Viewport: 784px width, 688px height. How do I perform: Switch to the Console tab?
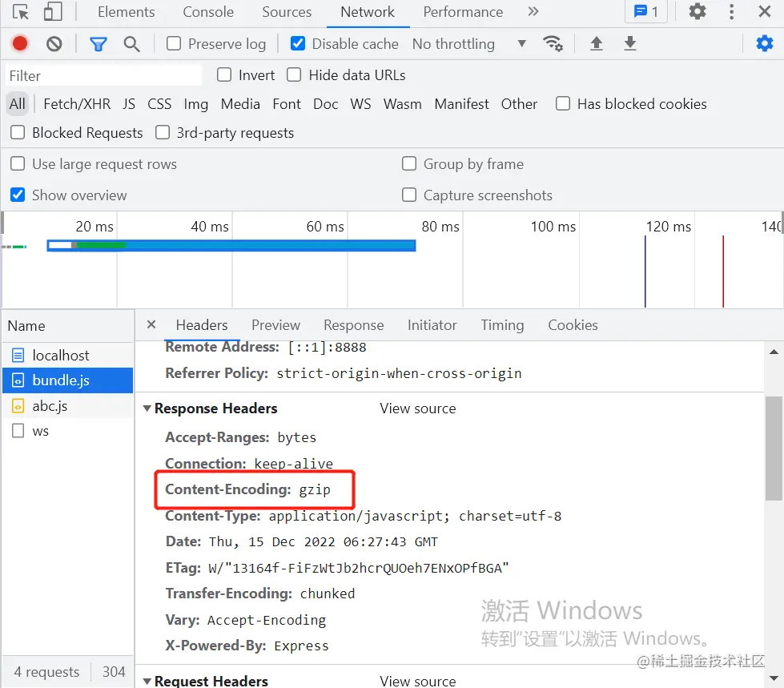pos(208,11)
